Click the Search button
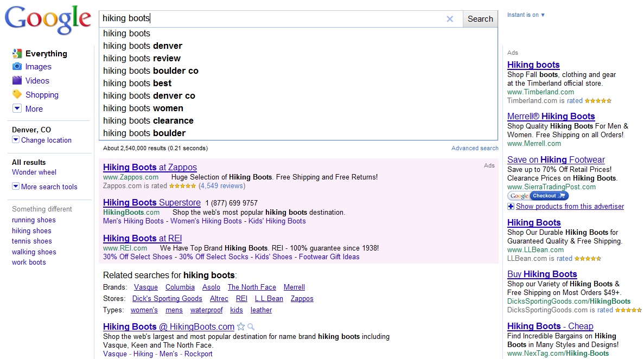 click(x=480, y=19)
